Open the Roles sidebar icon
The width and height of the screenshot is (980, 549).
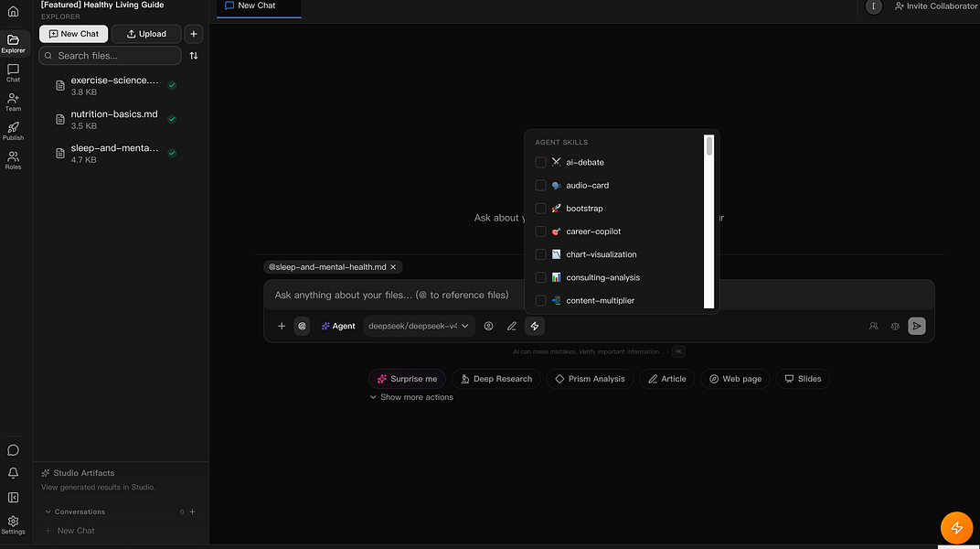pyautogui.click(x=13, y=160)
